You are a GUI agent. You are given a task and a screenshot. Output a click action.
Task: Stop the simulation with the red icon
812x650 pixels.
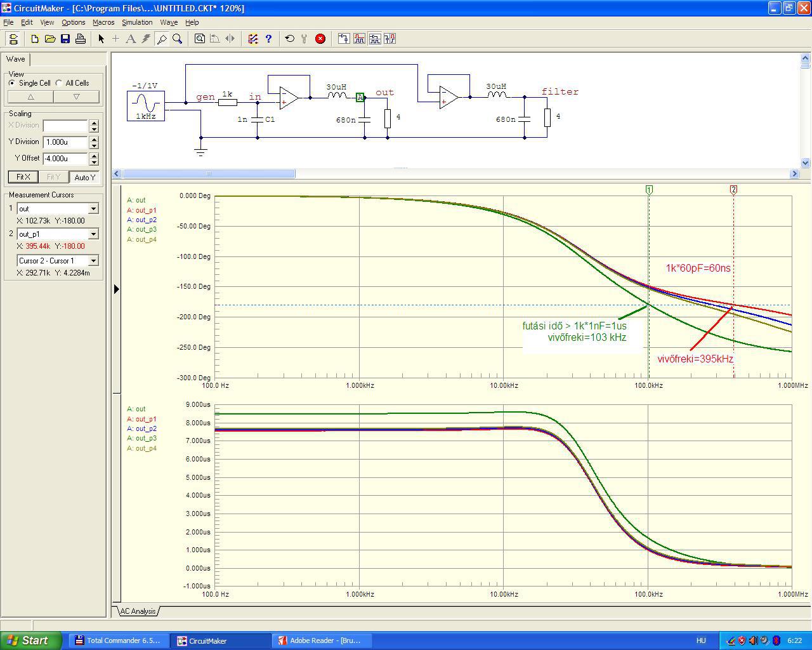coord(320,39)
